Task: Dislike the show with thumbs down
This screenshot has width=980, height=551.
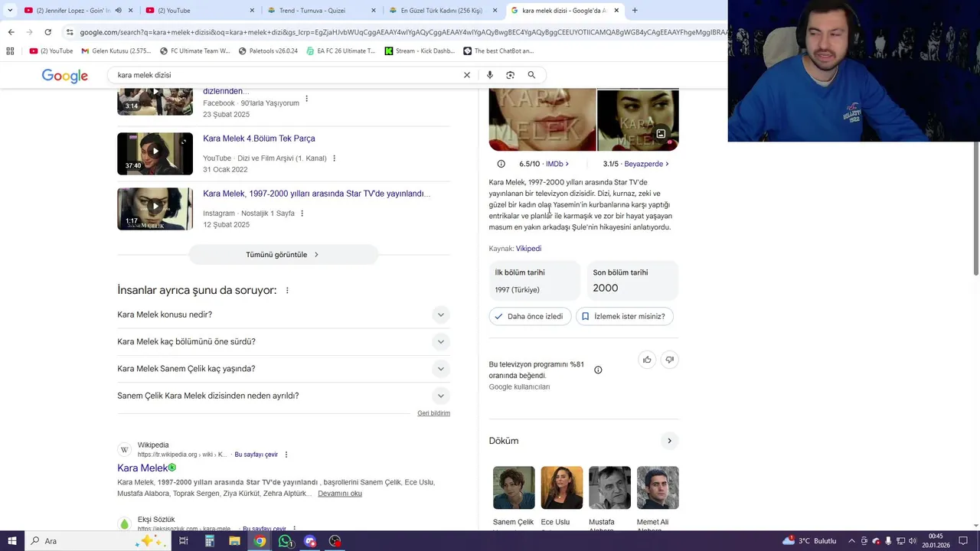Action: click(670, 360)
